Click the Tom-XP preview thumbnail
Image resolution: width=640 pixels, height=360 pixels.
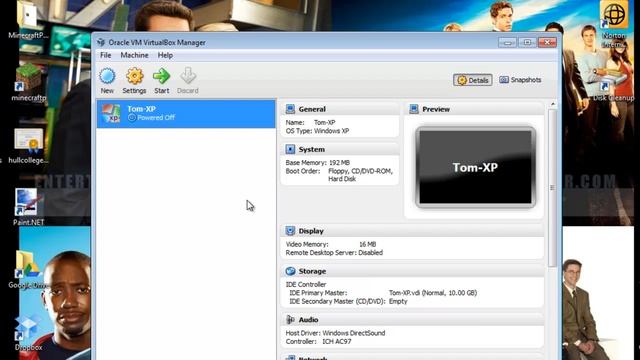pyautogui.click(x=476, y=167)
